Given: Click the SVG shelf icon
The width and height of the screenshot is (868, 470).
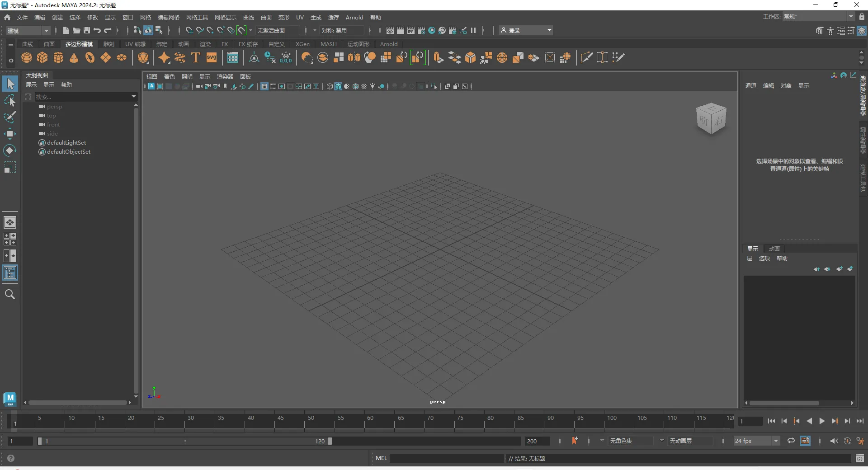Looking at the screenshot, I should tap(212, 58).
